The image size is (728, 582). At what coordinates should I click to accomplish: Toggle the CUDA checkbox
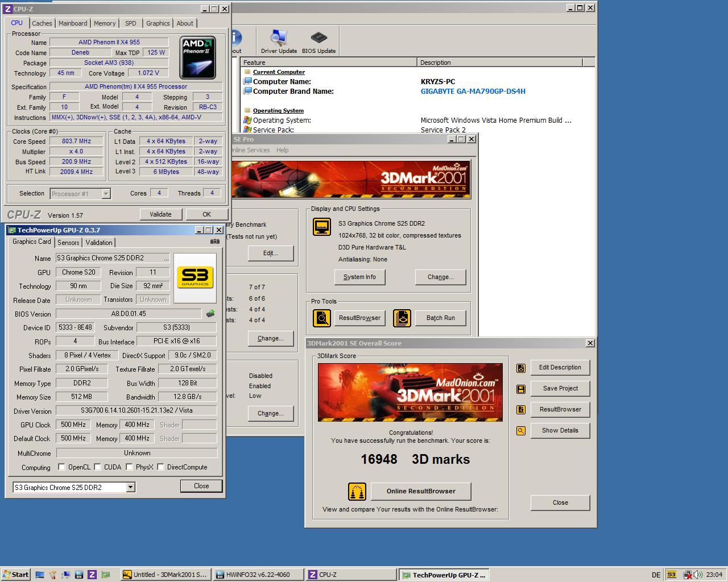click(x=97, y=467)
